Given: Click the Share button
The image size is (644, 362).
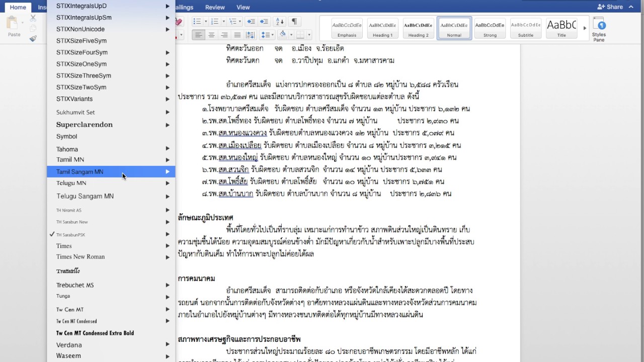Looking at the screenshot, I should [x=610, y=7].
